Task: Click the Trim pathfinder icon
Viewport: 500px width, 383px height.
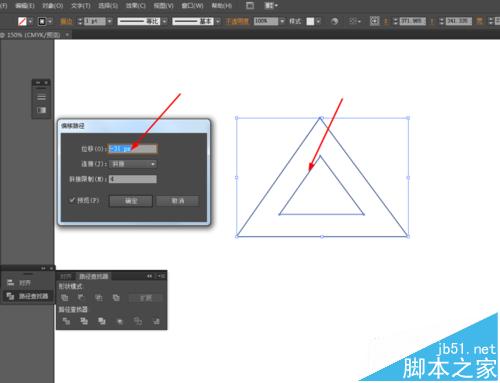Action: (84, 321)
